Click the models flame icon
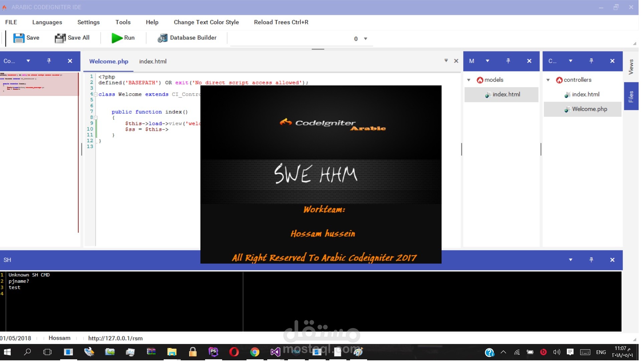Image resolution: width=644 pixels, height=363 pixels. click(x=480, y=80)
